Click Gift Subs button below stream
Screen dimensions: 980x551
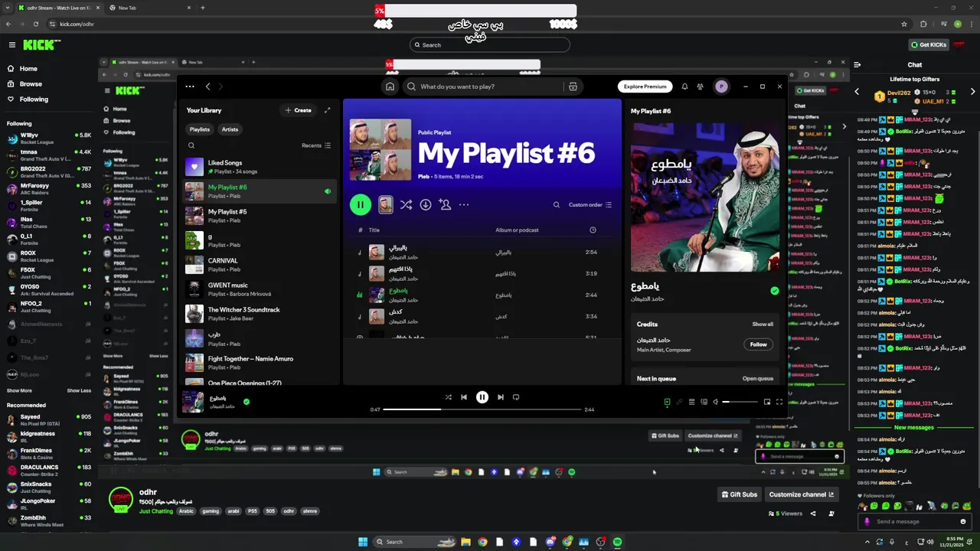(740, 494)
